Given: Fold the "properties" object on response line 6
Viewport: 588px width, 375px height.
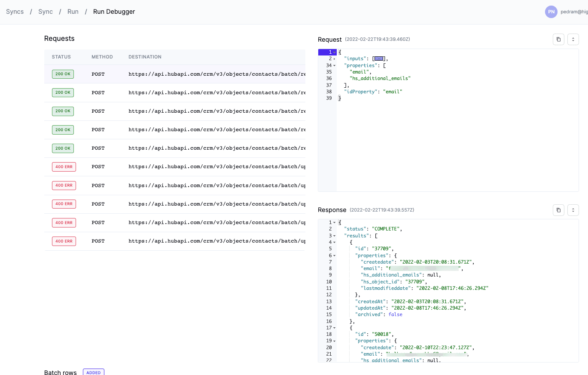Looking at the screenshot, I should tap(334, 255).
